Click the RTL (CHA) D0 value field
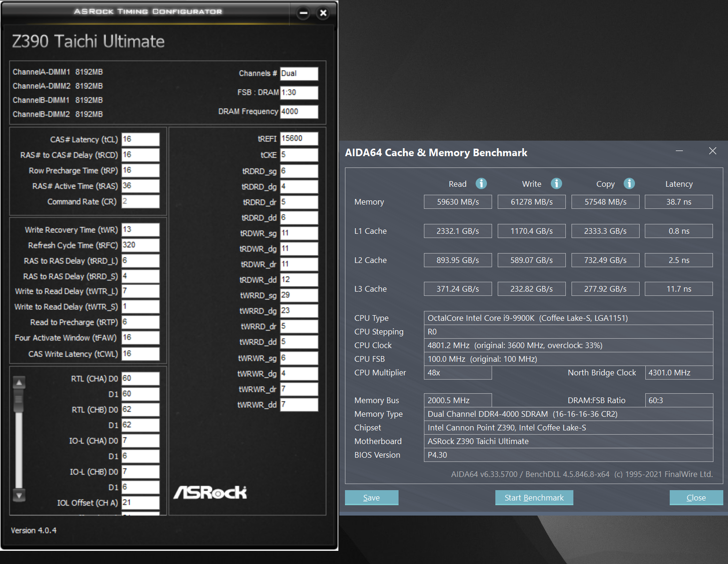 point(141,379)
